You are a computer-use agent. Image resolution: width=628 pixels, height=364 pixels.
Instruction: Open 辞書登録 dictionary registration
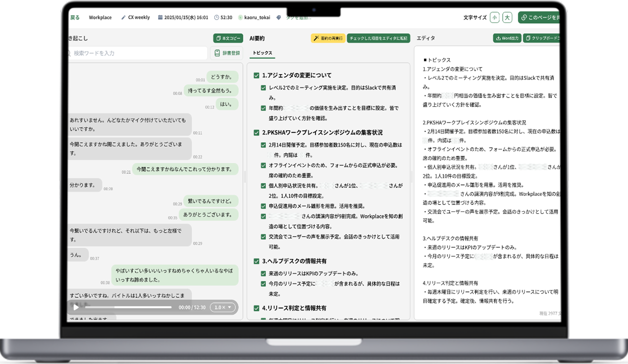pyautogui.click(x=226, y=53)
